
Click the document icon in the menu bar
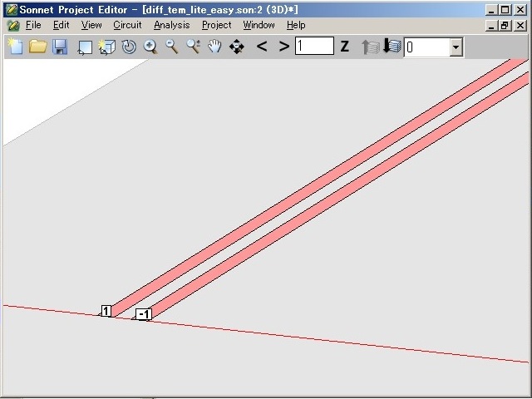pos(13,26)
